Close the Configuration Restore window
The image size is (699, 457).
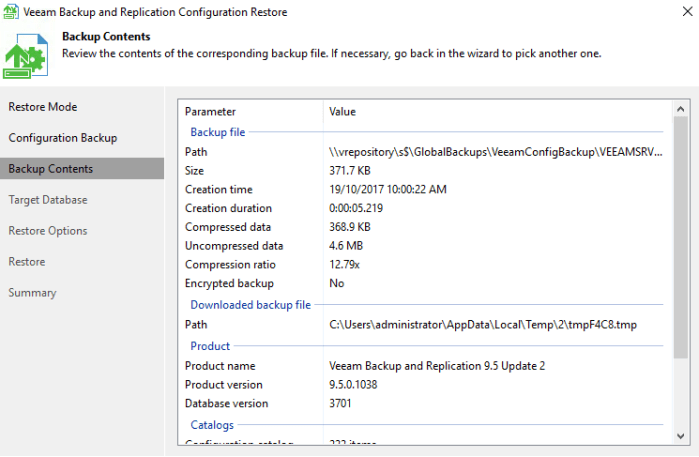(687, 12)
